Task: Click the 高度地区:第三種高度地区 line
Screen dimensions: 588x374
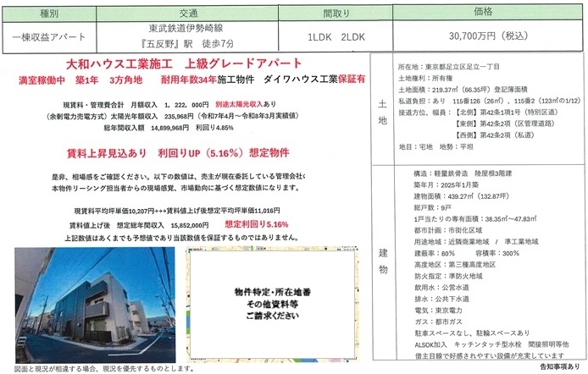Action: [455, 265]
